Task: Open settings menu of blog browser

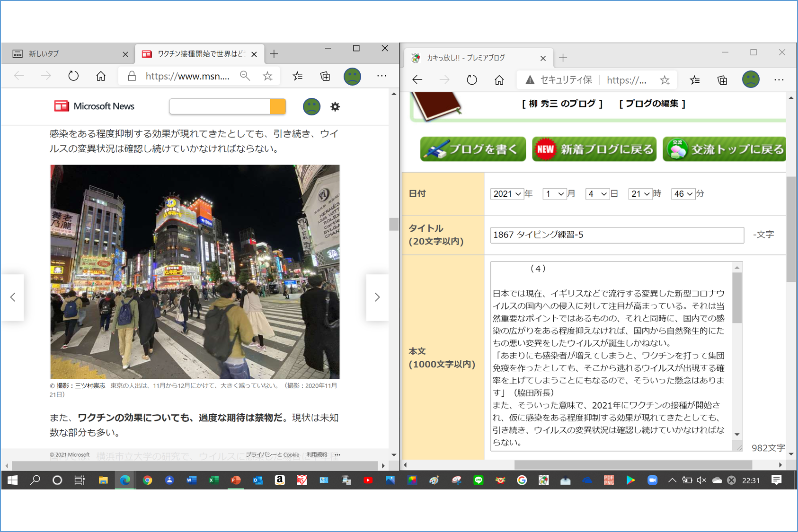Action: pos(779,80)
